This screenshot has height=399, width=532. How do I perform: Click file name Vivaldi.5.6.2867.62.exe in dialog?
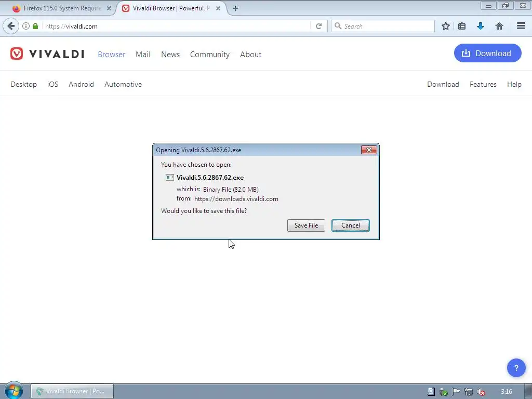click(210, 178)
